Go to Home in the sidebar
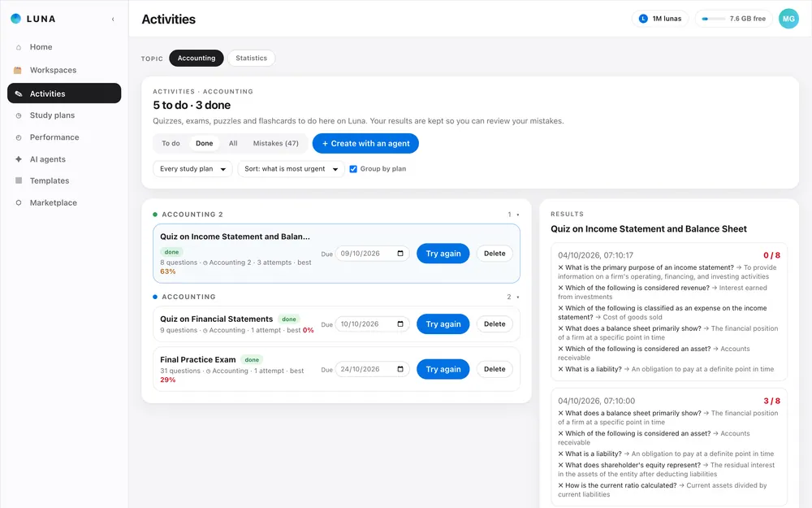This screenshot has height=508, width=812. point(64,47)
